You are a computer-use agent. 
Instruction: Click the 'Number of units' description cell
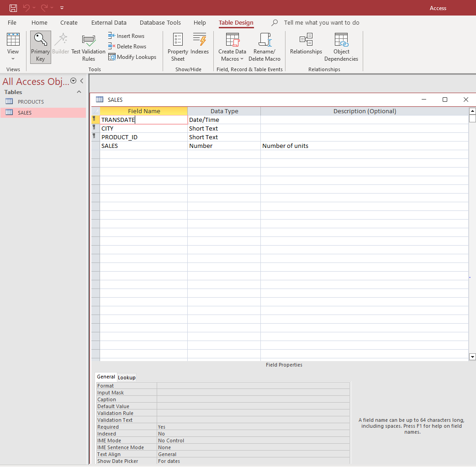tap(364, 146)
